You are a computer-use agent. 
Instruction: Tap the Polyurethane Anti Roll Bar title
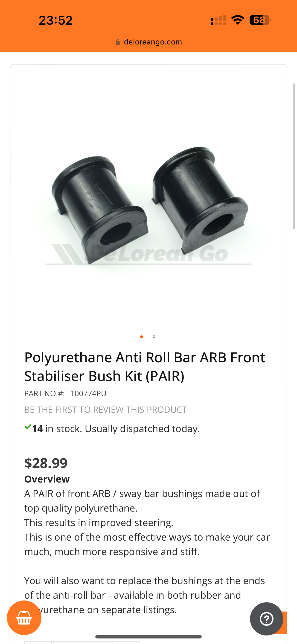coord(145,366)
